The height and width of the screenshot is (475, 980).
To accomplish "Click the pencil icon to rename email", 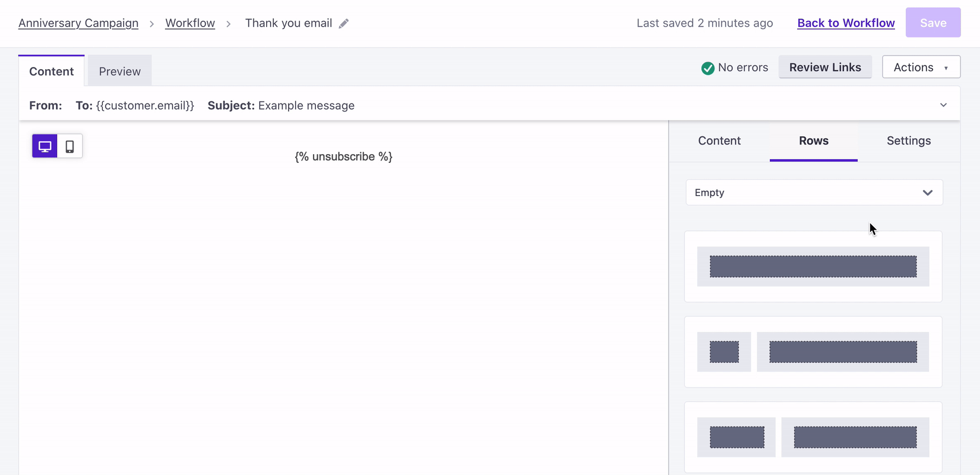I will tap(344, 23).
